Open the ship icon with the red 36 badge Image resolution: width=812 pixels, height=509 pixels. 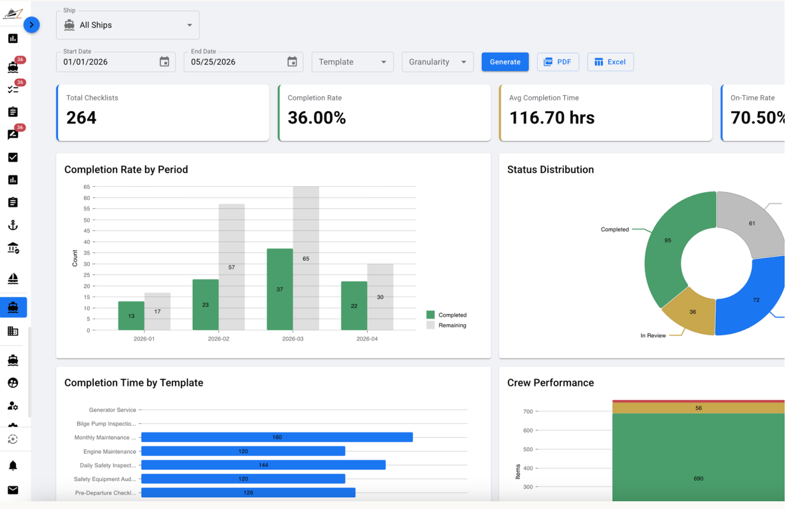tap(13, 67)
